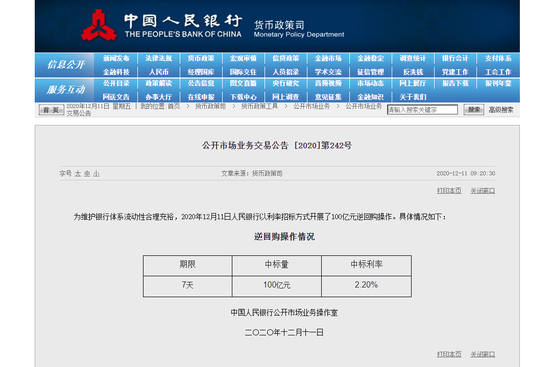Go to 反洗钱 section
The height and width of the screenshot is (367, 550).
(x=413, y=72)
